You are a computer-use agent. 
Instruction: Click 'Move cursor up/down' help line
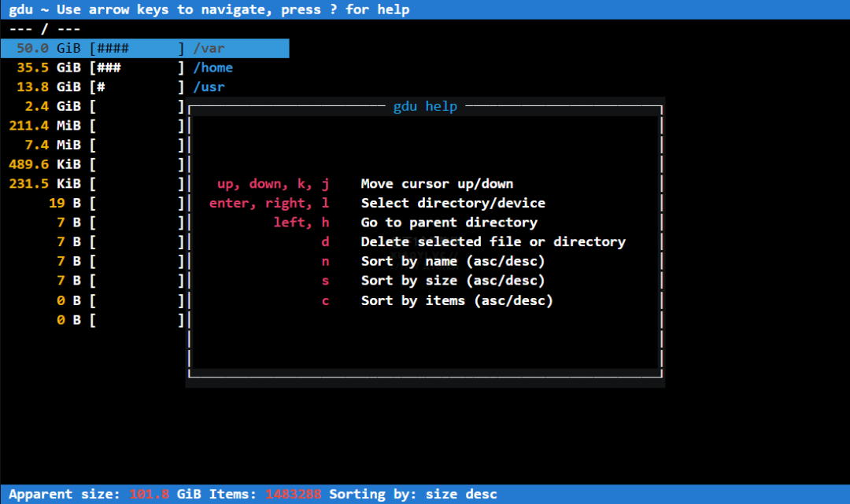437,184
